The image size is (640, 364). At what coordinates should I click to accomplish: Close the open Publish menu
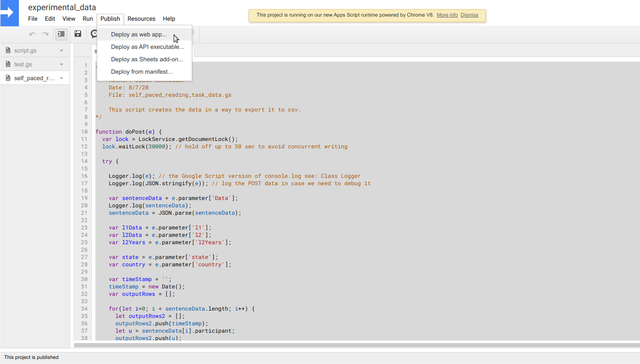[x=110, y=19]
